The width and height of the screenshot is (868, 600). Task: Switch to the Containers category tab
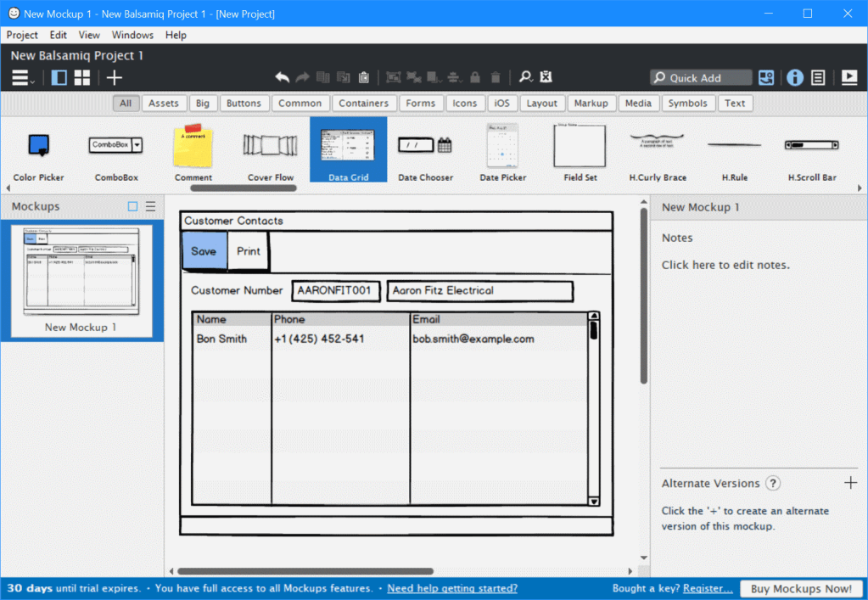point(363,103)
